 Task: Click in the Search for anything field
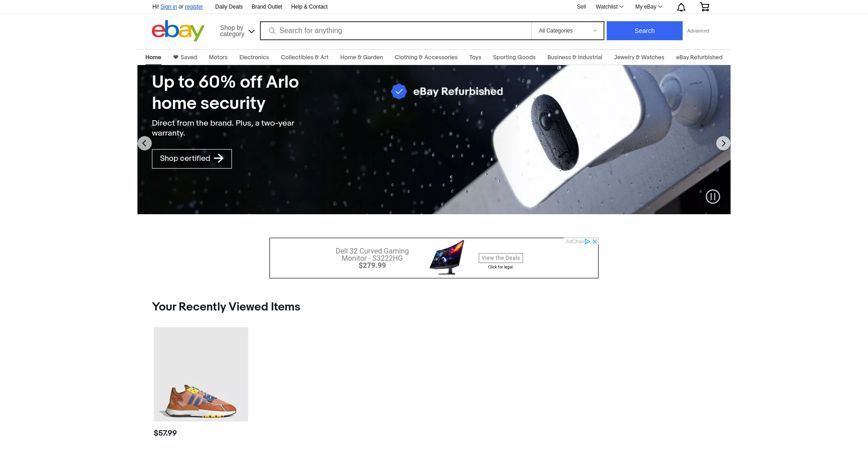[396, 31]
